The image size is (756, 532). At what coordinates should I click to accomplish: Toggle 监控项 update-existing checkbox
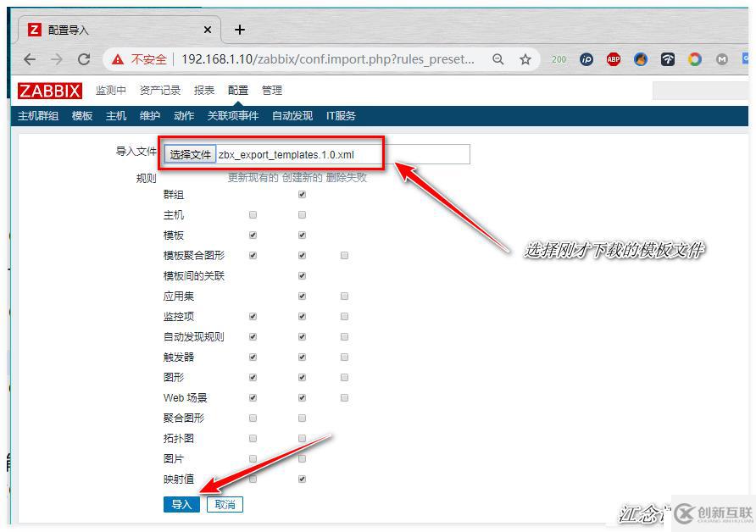point(253,317)
